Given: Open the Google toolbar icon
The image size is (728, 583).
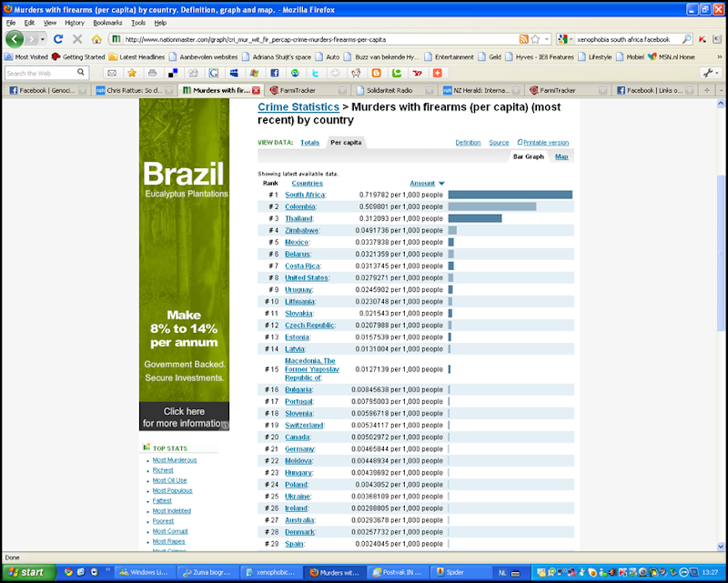Looking at the screenshot, I should pyautogui.click(x=214, y=73).
